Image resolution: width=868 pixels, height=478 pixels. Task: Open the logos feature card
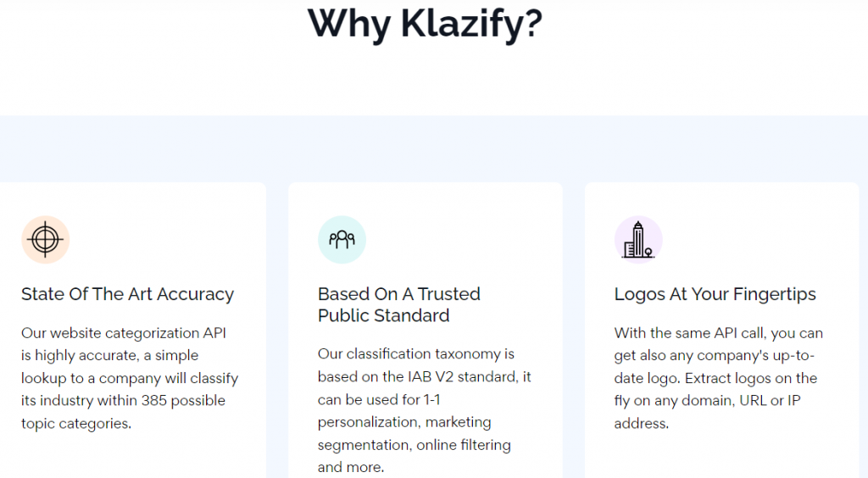click(722, 331)
